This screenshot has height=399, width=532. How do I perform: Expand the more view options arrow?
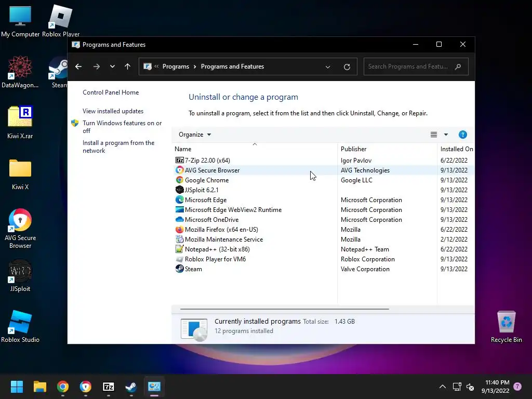(446, 135)
